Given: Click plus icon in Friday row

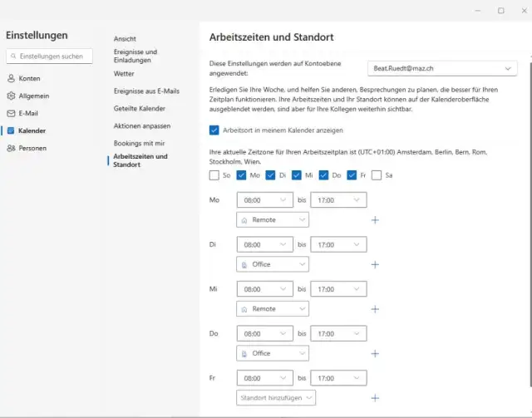Looking at the screenshot, I should [375, 398].
